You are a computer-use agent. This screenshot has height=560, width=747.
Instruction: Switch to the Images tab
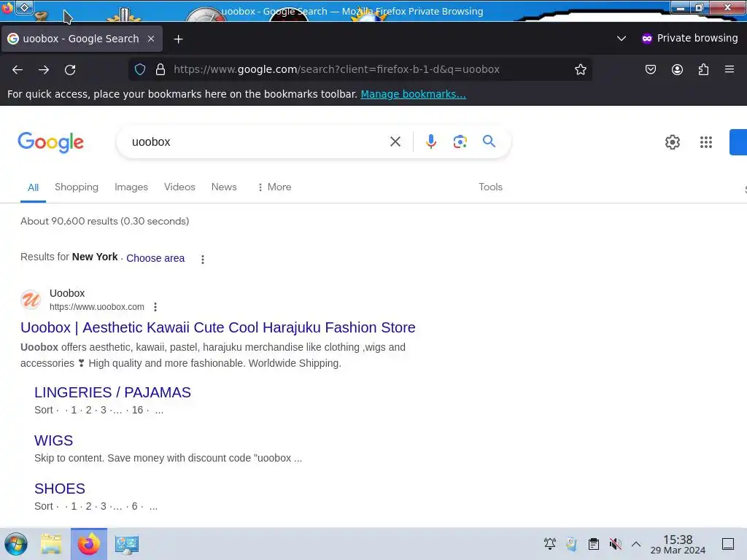click(x=131, y=187)
